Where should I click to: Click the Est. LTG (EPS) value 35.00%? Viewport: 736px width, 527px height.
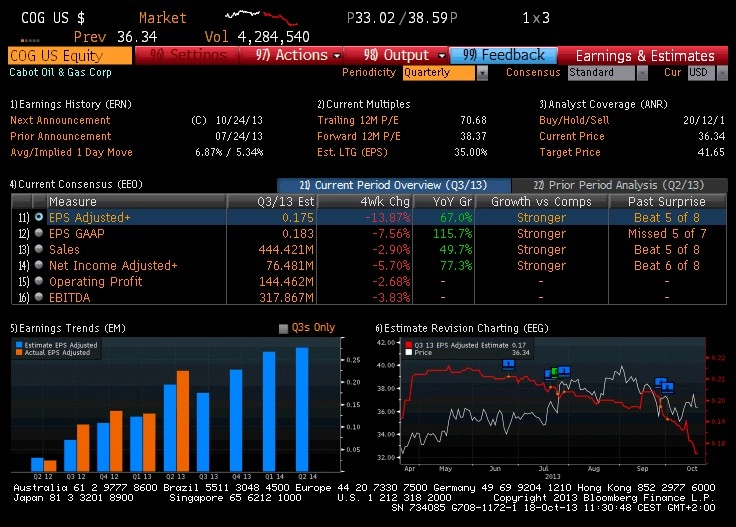coord(471,152)
